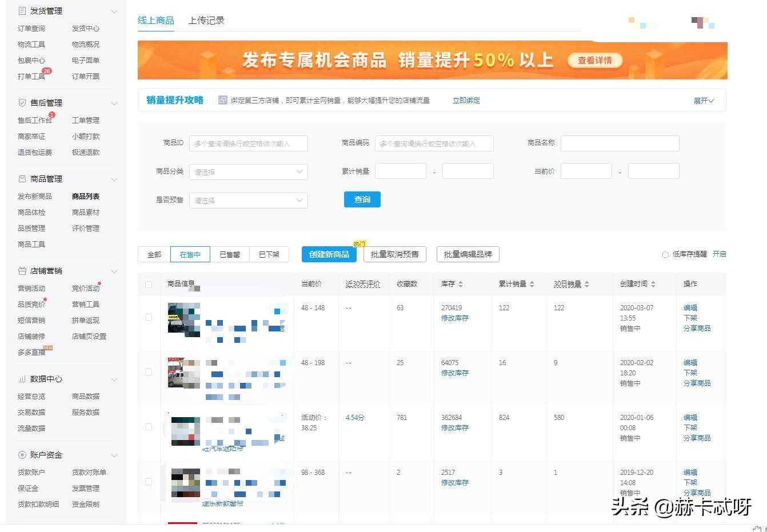Open the 商品分类 dropdown
Image resolution: width=767 pixels, height=532 pixels.
pos(248,171)
